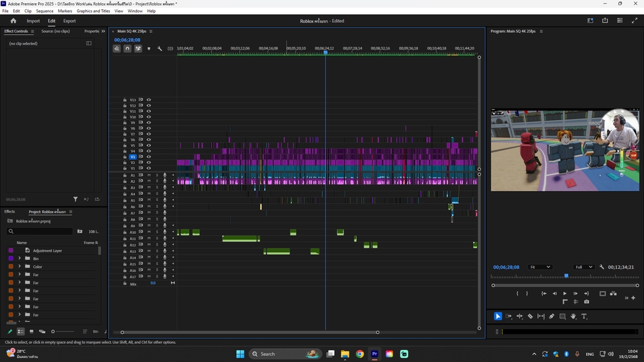Activate the Ripple Edit tool
644x362 pixels.
pos(519,316)
